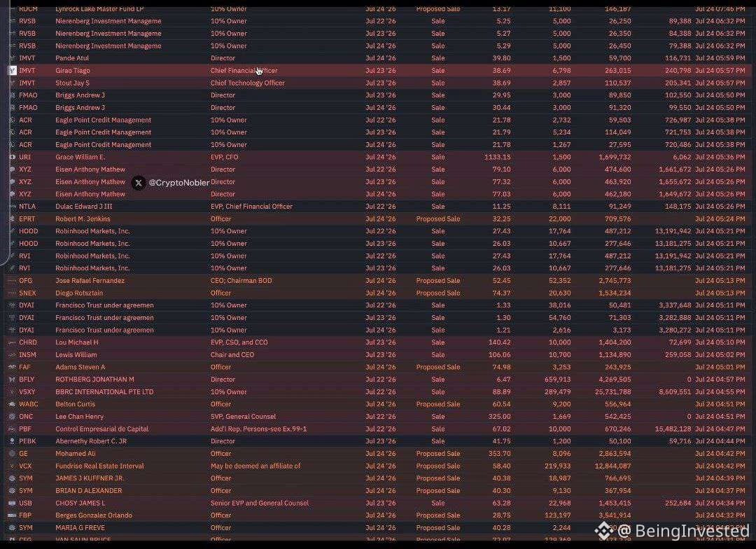This screenshot has height=549, width=756.
Task: Click the 25,731,788 value cell
Action: (612, 391)
